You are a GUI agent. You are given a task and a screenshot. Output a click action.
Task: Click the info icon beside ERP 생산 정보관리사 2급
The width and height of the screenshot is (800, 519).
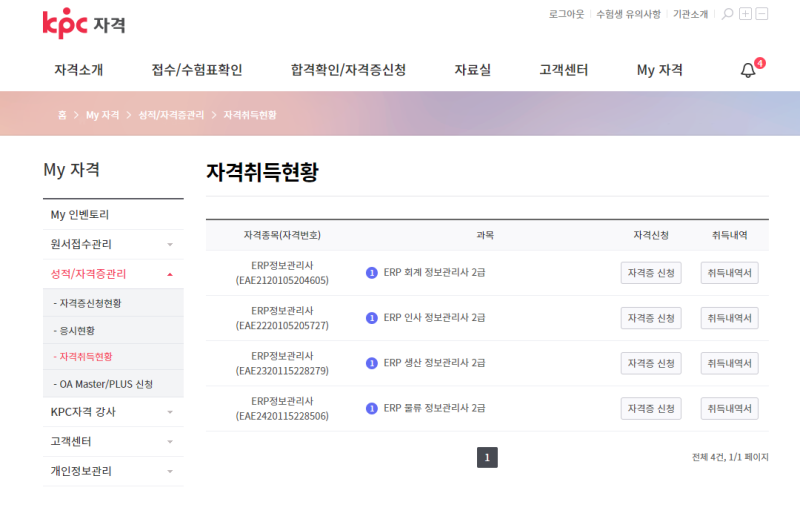372,363
